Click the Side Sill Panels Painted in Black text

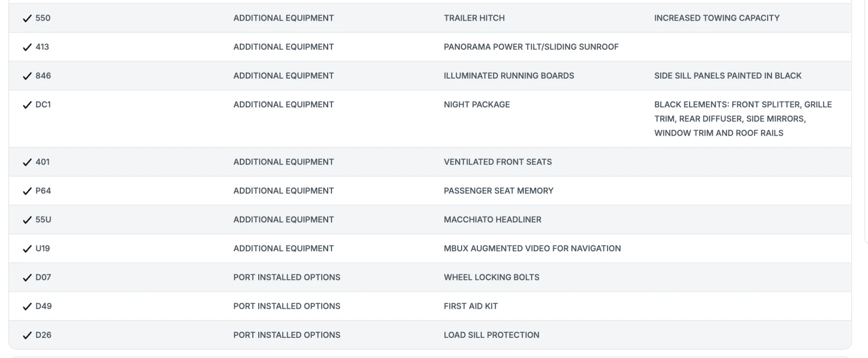pos(727,75)
